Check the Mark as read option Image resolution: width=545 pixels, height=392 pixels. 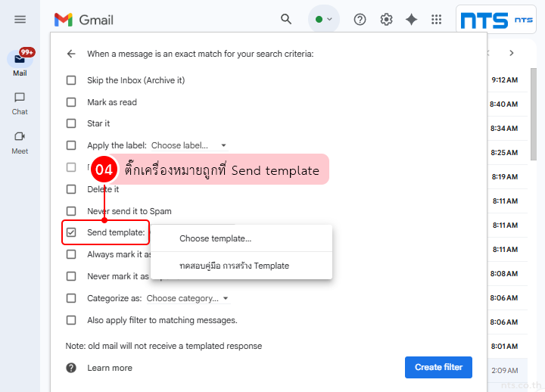[x=71, y=102]
